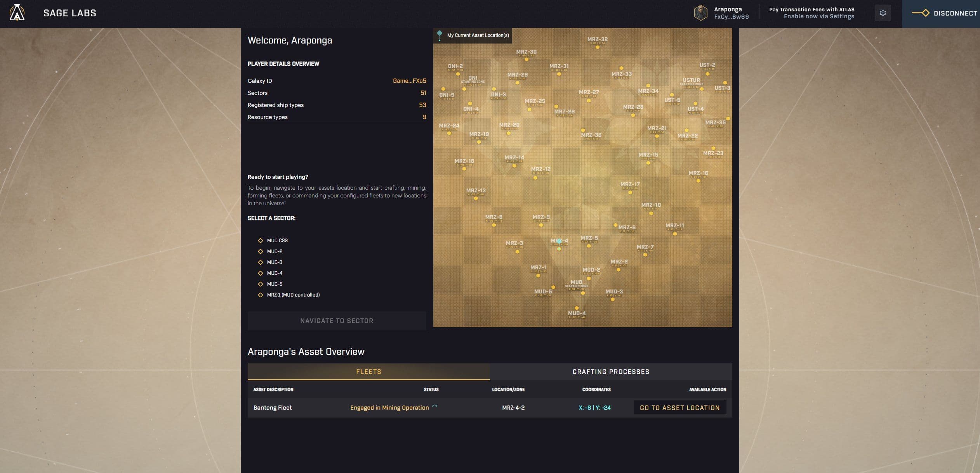
Task: Click Navigate To Sector button
Action: [337, 321]
